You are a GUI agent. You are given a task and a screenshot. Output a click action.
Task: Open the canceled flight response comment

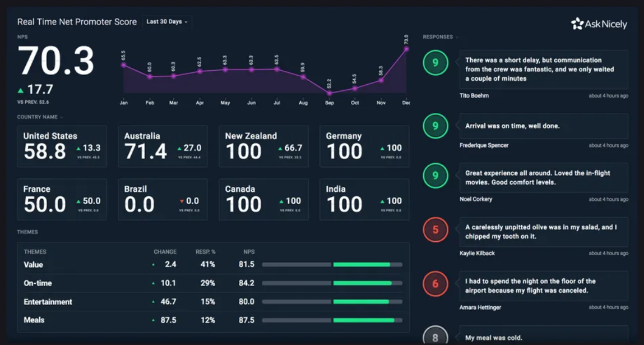(x=544, y=286)
